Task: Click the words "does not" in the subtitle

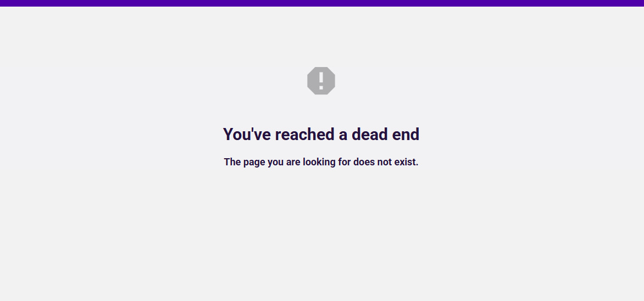Action: [373, 162]
